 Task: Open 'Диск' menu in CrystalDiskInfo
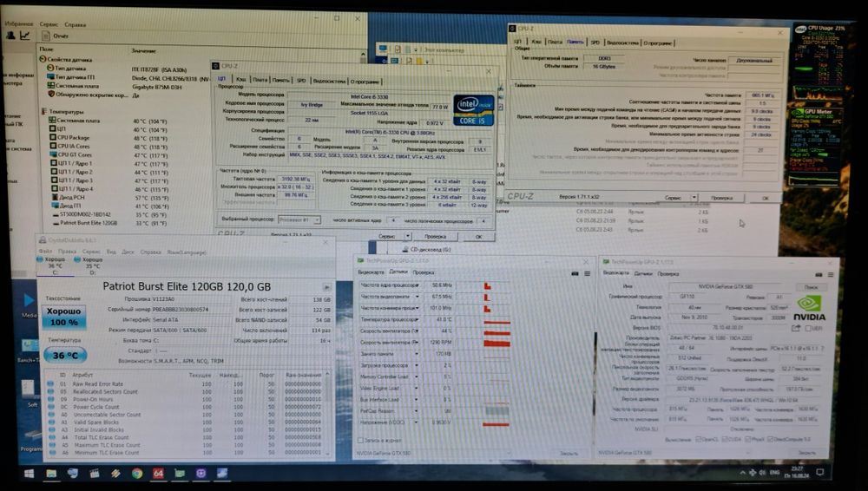tap(128, 252)
